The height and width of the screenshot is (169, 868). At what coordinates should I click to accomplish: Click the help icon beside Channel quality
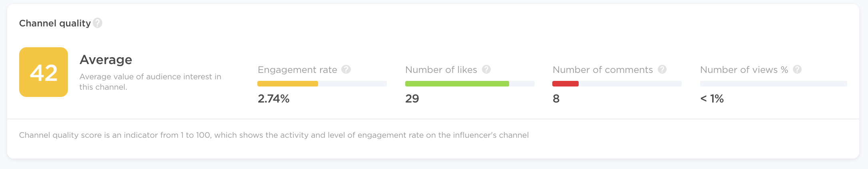coord(98,23)
